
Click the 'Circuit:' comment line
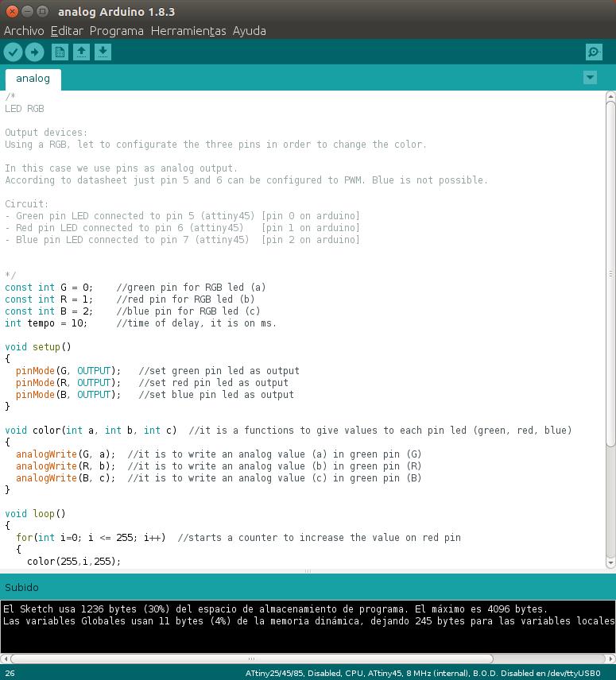(x=26, y=204)
